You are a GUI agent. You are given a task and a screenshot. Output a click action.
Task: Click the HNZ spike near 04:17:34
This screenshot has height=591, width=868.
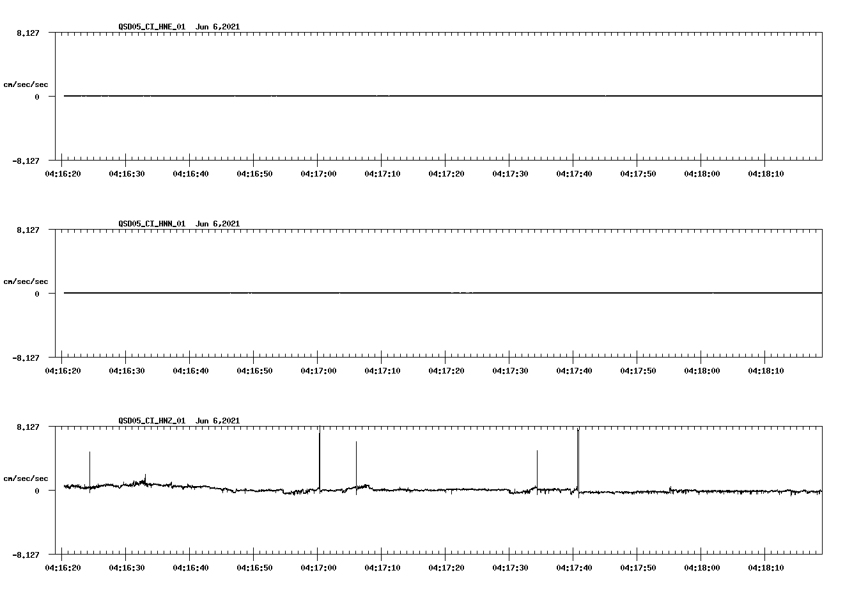point(537,471)
